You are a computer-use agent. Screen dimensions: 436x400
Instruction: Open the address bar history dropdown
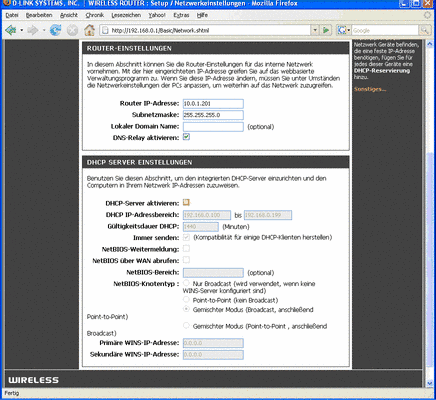pyautogui.click(x=315, y=30)
